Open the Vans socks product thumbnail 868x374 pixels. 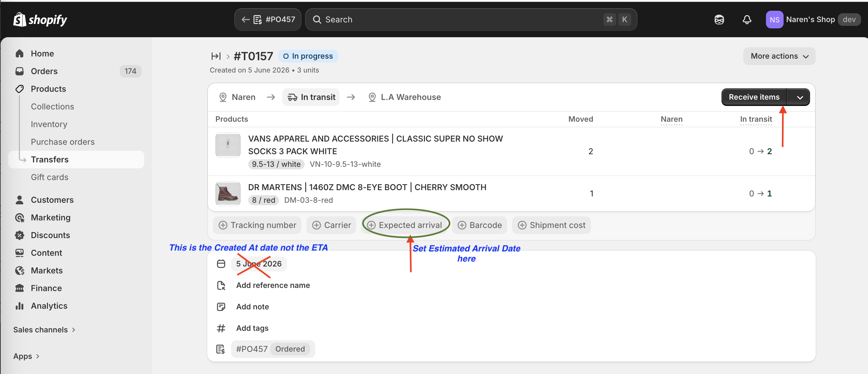[x=228, y=145]
